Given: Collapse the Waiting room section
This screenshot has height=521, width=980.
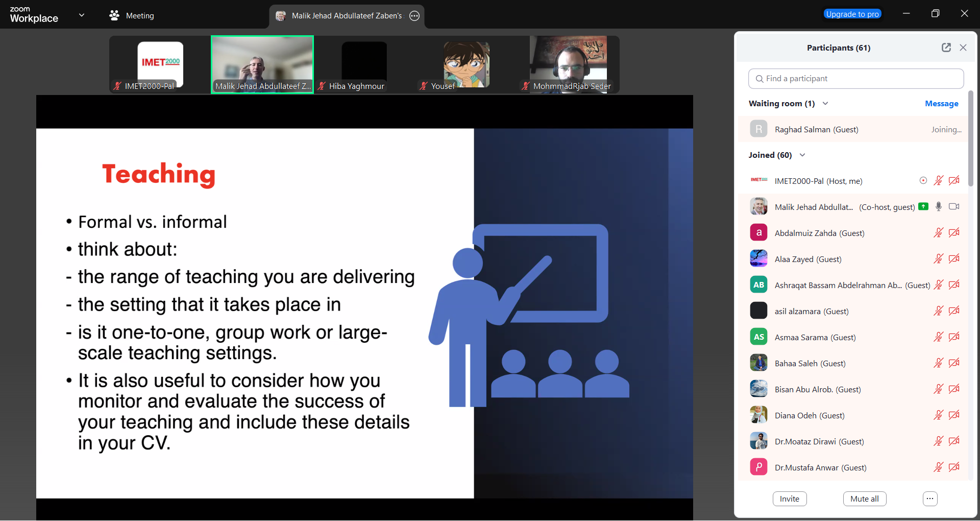Looking at the screenshot, I should point(825,104).
